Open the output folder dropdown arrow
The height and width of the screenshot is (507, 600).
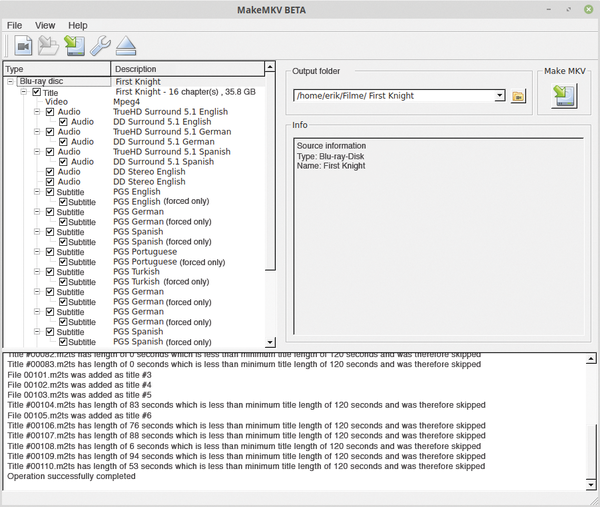point(499,96)
